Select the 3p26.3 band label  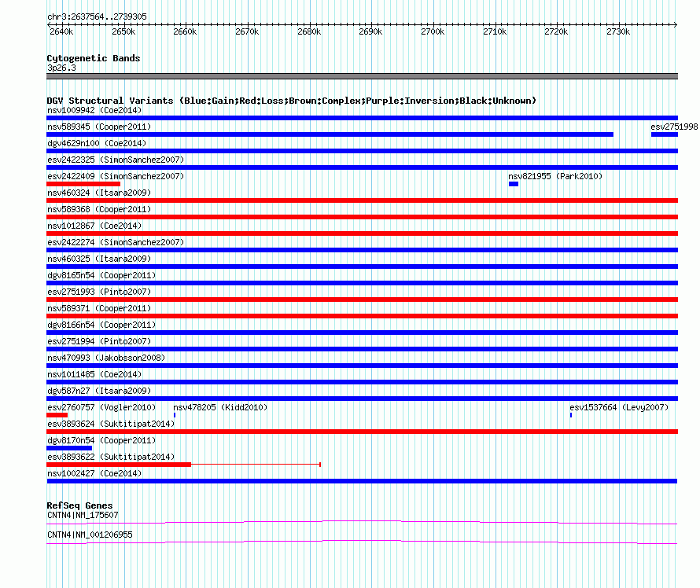coord(61,68)
